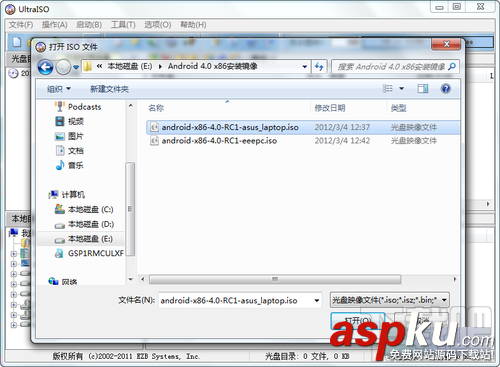
Task: Open 工具(T) menu in UltraISO
Action: pyautogui.click(x=123, y=25)
